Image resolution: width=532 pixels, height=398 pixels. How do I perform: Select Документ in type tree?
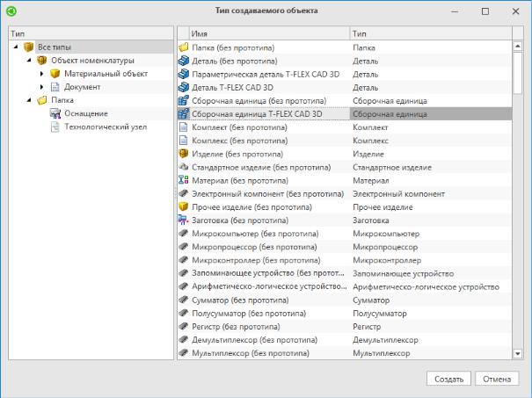(83, 87)
